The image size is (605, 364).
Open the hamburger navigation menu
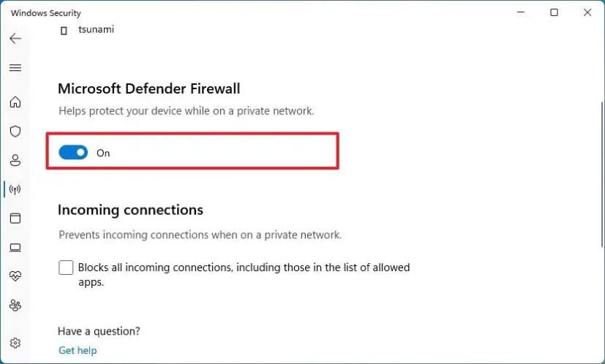[x=15, y=68]
